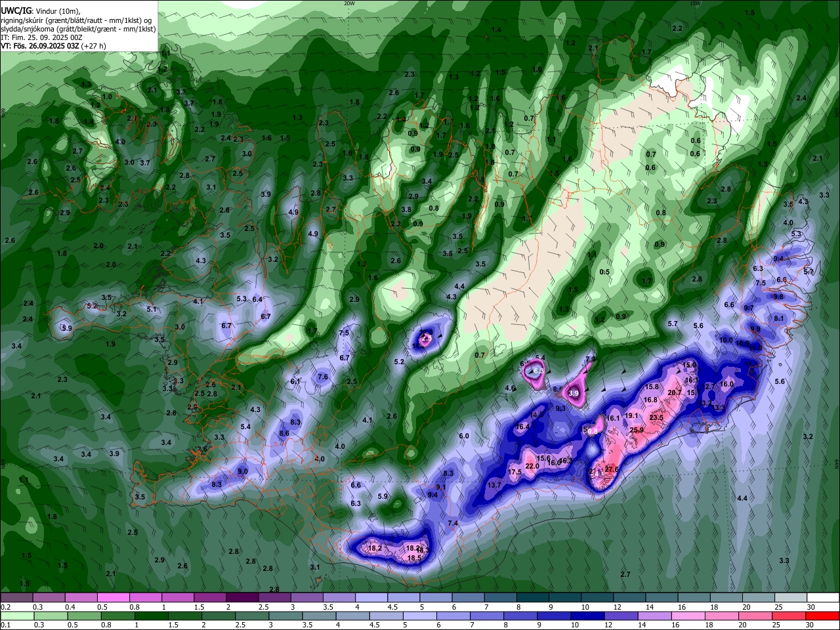Click the darkest purple 2 swatch in upper legend

point(242,598)
